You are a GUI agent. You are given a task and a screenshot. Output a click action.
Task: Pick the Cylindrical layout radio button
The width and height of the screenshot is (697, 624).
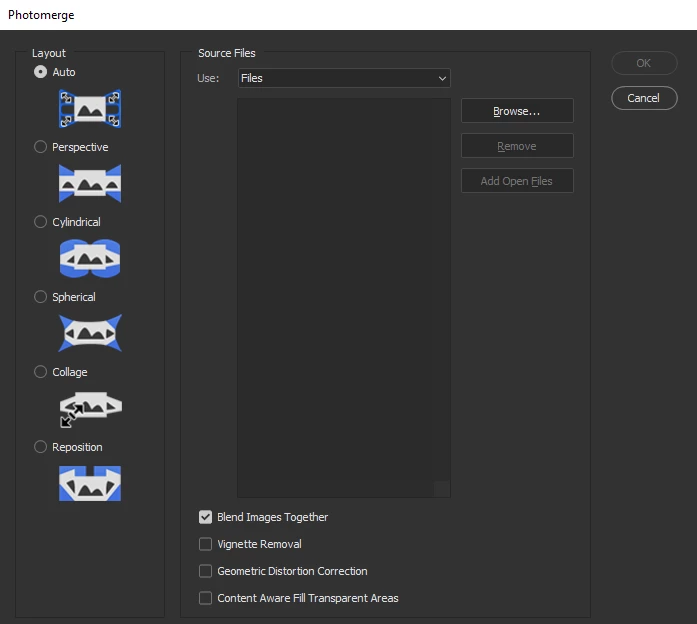click(x=40, y=222)
